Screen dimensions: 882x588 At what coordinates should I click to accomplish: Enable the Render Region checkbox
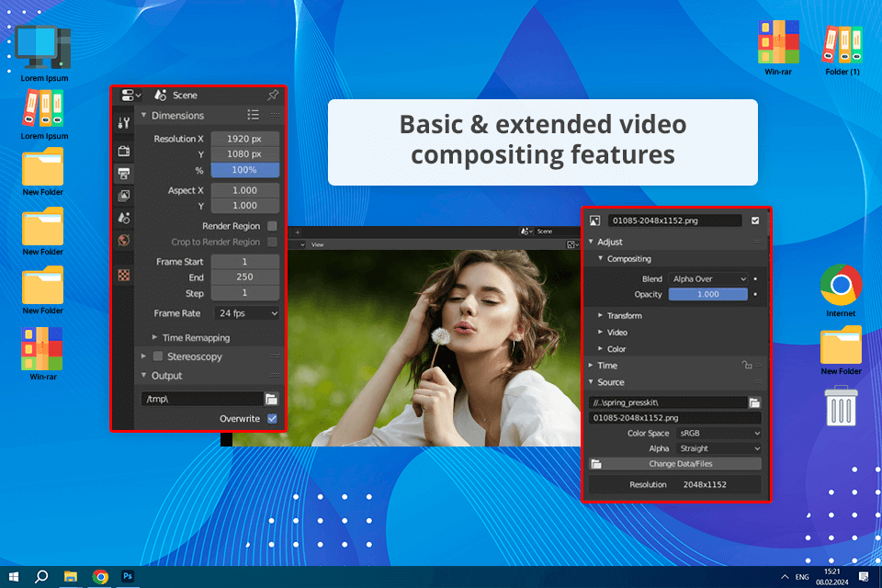[x=272, y=226]
